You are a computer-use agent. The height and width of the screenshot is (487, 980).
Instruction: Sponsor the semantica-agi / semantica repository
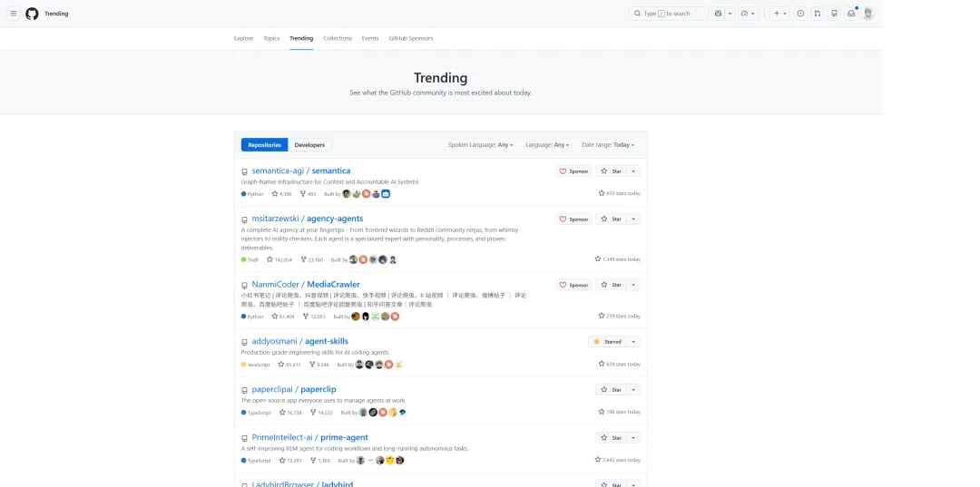pyautogui.click(x=574, y=171)
